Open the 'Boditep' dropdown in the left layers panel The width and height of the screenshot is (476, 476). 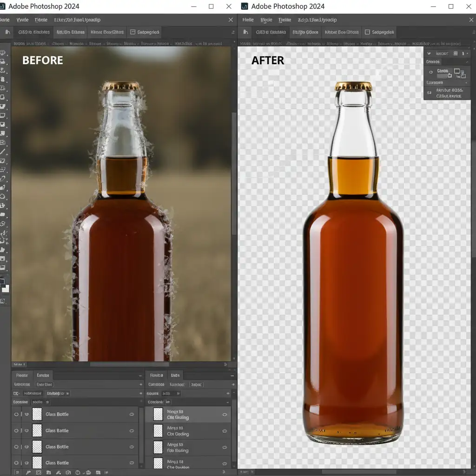pos(57,393)
